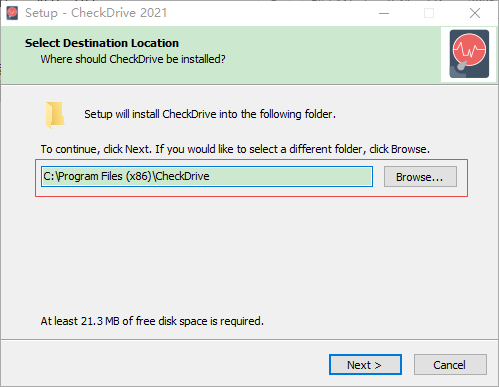Viewport: 499px width, 387px height.
Task: Cancel the CheckDrive setup
Action: pos(450,365)
